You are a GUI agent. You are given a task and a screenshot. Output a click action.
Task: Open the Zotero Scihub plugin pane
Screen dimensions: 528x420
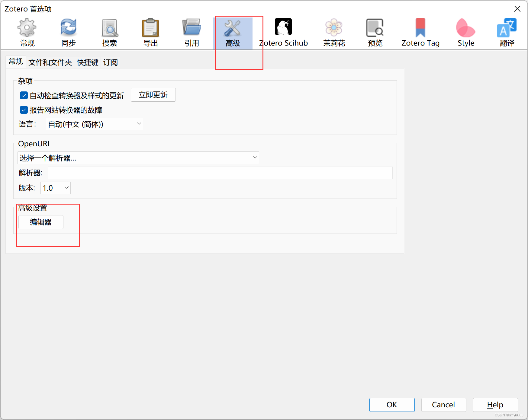tap(283, 33)
